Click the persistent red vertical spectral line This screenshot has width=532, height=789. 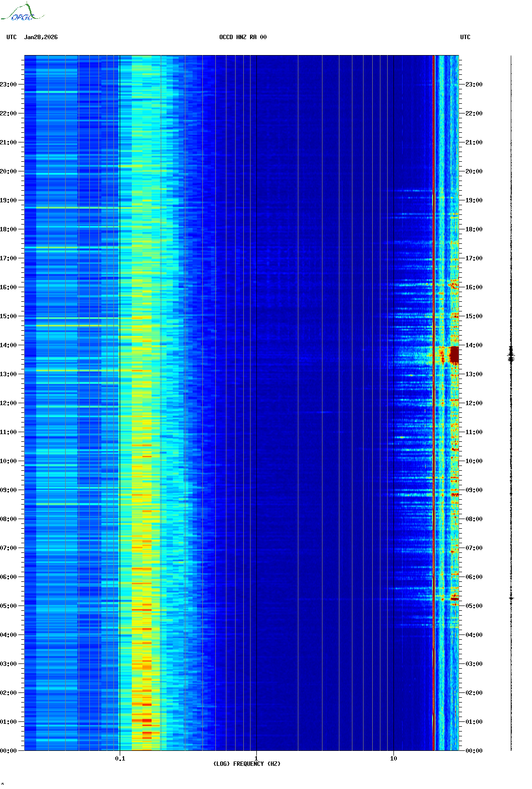click(x=434, y=403)
